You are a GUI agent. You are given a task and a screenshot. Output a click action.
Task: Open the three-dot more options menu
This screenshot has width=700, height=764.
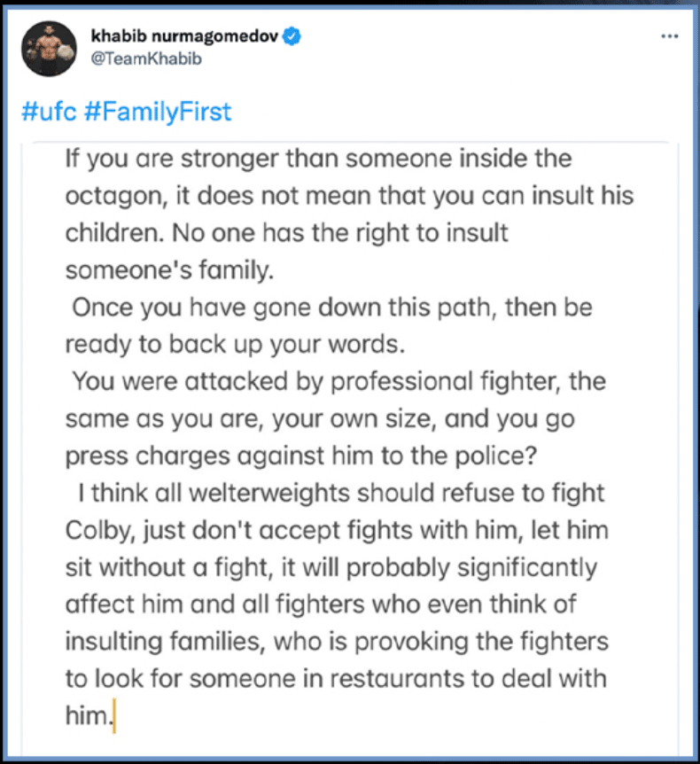671,36
